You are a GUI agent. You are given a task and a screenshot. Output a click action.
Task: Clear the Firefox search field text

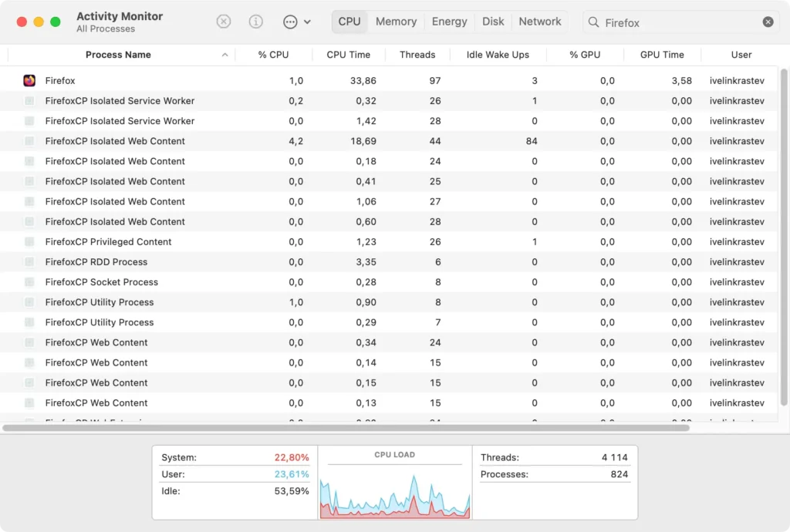coord(768,22)
